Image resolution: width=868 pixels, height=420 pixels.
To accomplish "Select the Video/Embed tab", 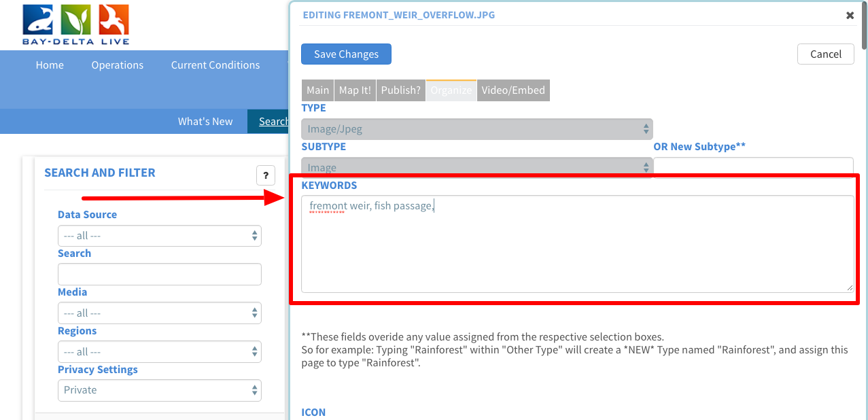I will (x=513, y=90).
